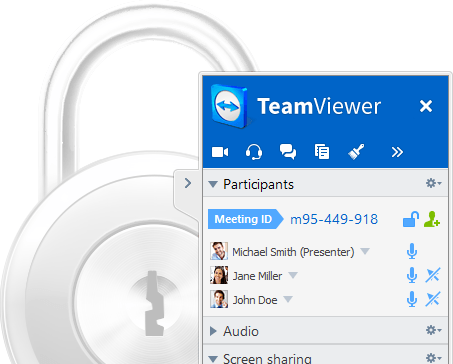Toggle the meeting lock icon

coord(411,219)
